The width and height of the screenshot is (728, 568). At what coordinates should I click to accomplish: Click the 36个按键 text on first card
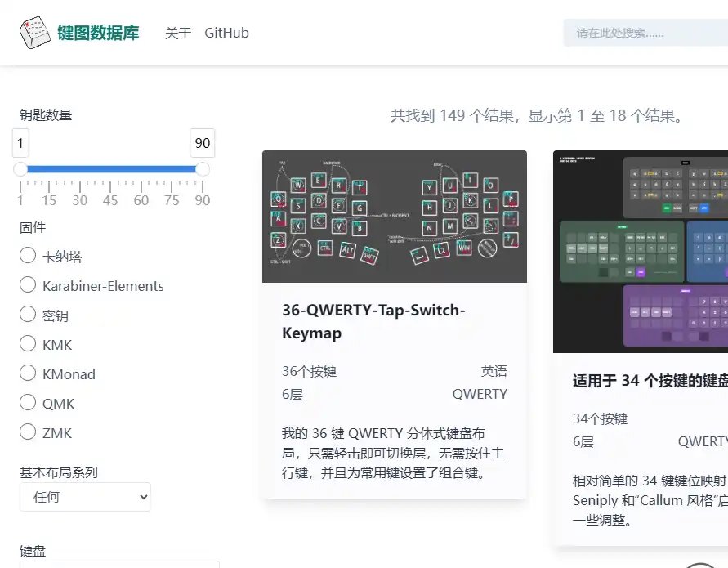[309, 372]
